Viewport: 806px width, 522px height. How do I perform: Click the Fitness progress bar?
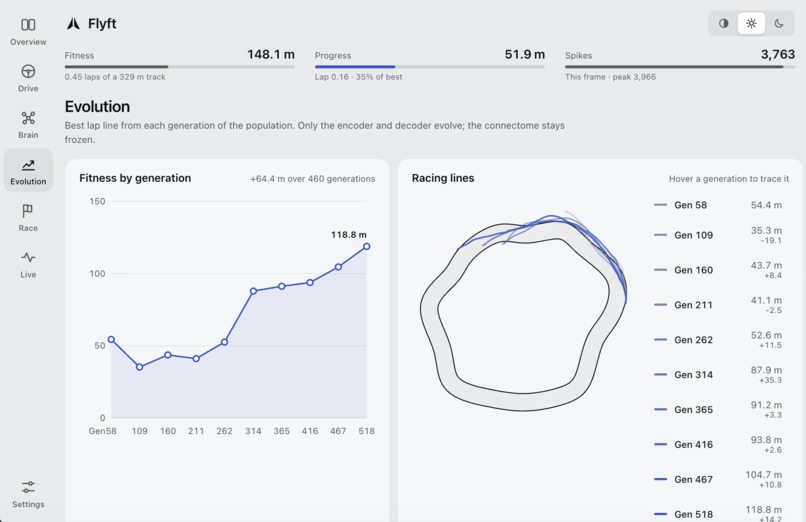pyautogui.click(x=179, y=66)
